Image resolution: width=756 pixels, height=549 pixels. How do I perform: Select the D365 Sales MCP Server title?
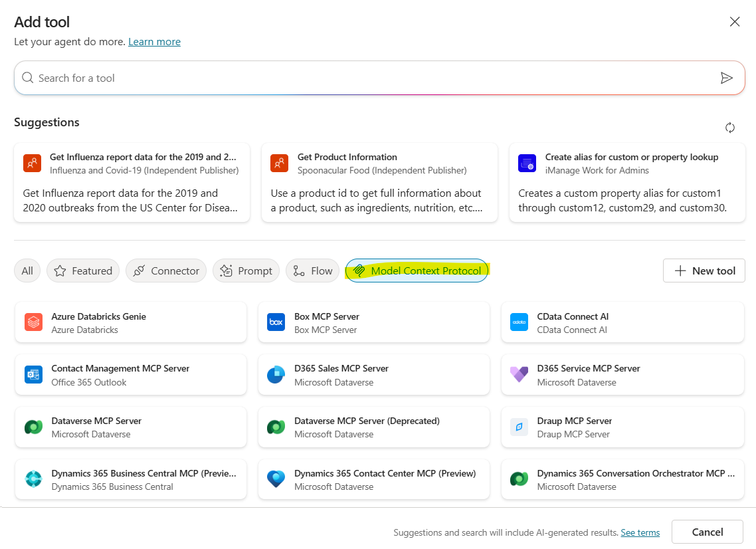(341, 369)
